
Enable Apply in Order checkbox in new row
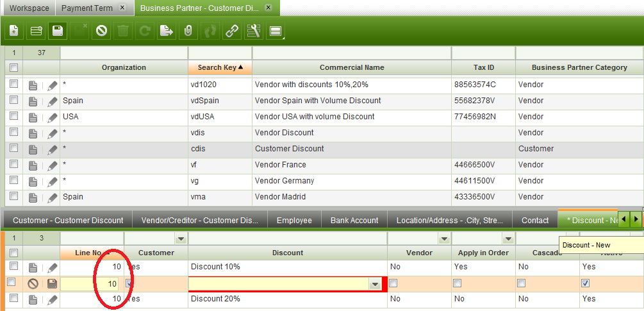pos(458,283)
